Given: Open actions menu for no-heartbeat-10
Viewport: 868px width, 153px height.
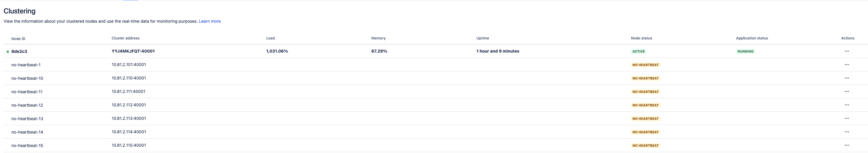Looking at the screenshot, I should tap(846, 78).
